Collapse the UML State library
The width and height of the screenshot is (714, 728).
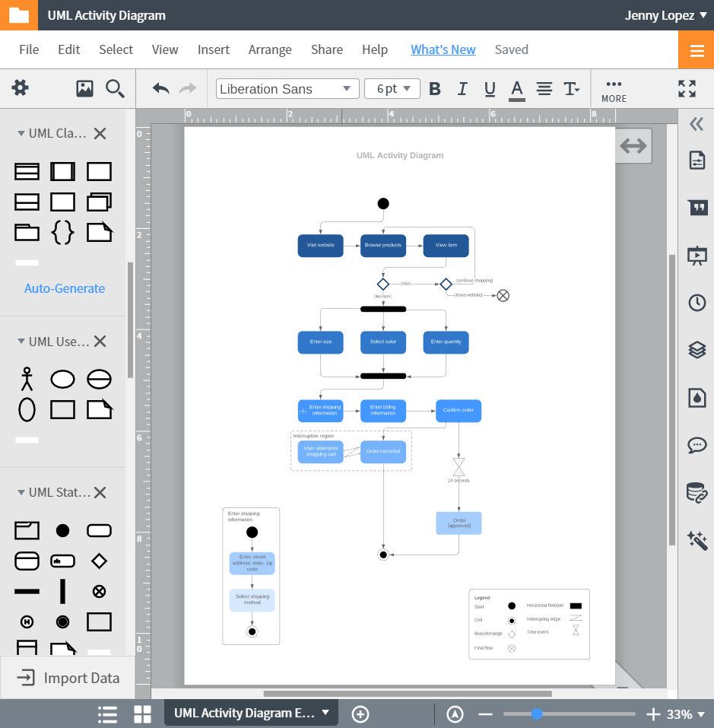tap(21, 492)
